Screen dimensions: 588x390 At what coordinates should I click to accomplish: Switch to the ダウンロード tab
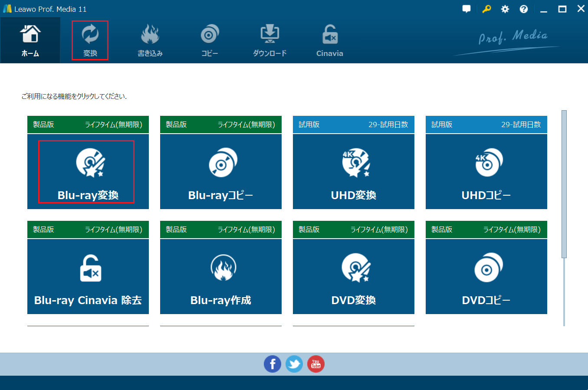[269, 40]
